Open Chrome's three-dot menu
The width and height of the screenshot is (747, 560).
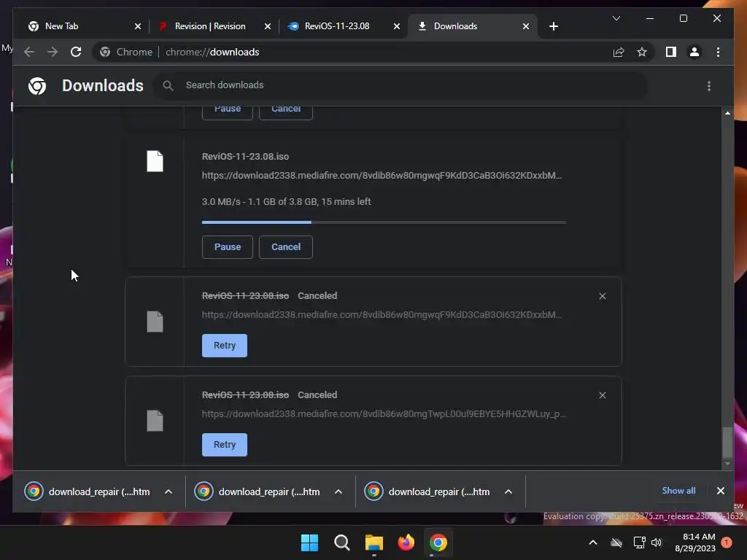tap(718, 52)
